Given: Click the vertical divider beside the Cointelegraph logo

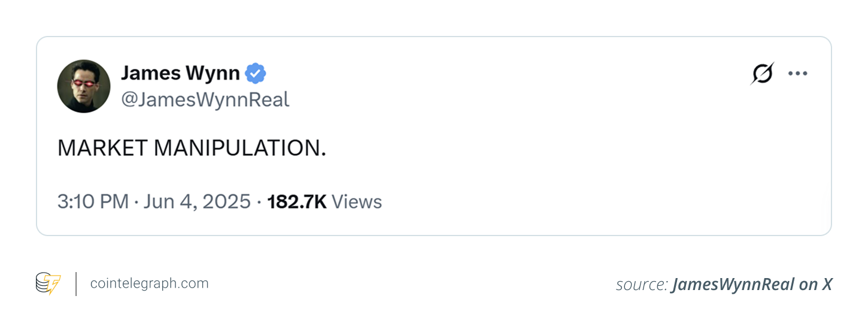Looking at the screenshot, I should 76,283.
